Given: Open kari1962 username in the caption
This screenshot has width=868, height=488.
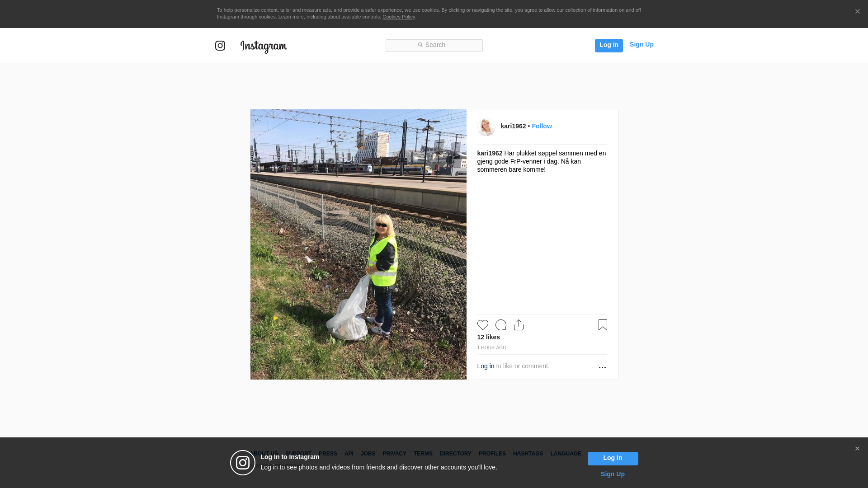Looking at the screenshot, I should [x=490, y=153].
